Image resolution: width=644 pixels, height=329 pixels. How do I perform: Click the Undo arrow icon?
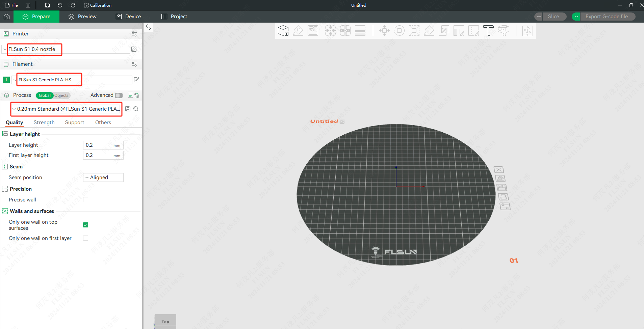tap(60, 5)
